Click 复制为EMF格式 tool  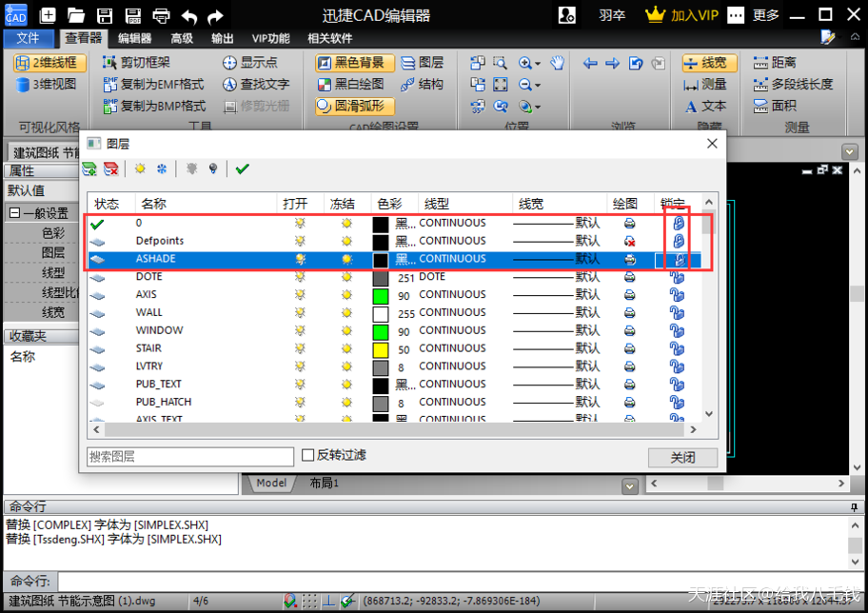[154, 84]
